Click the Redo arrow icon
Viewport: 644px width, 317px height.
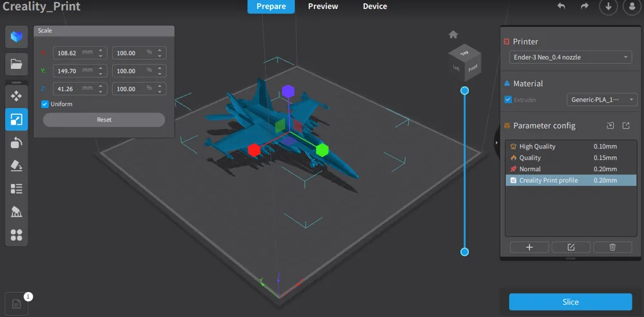pyautogui.click(x=584, y=6)
